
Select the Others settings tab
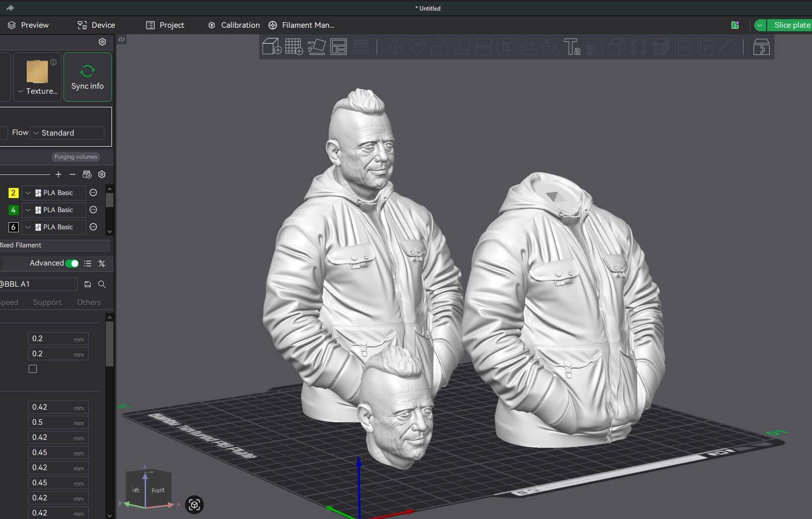pos(89,302)
